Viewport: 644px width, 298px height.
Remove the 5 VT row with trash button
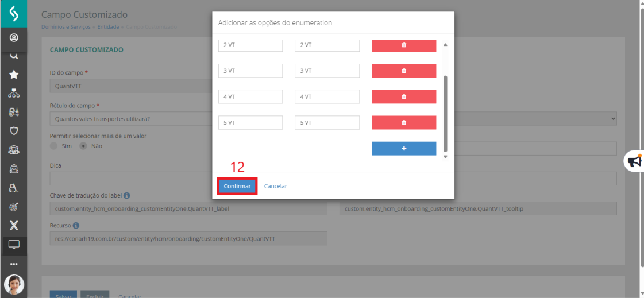[x=403, y=123]
